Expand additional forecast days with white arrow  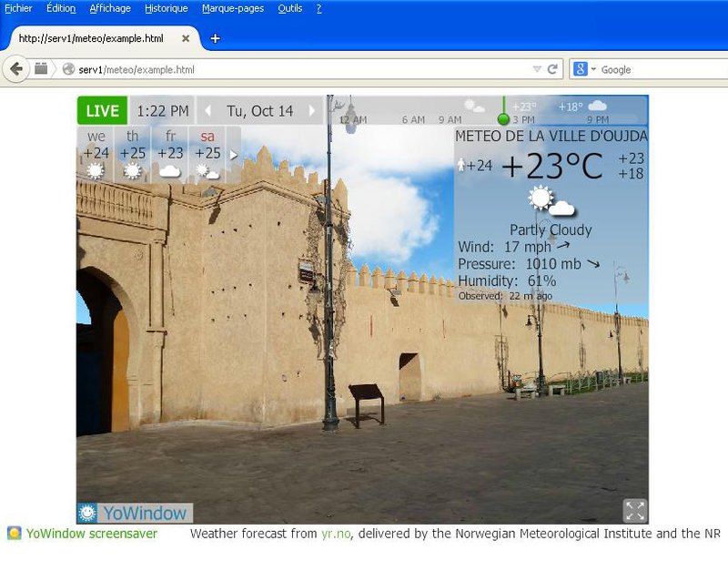(234, 155)
